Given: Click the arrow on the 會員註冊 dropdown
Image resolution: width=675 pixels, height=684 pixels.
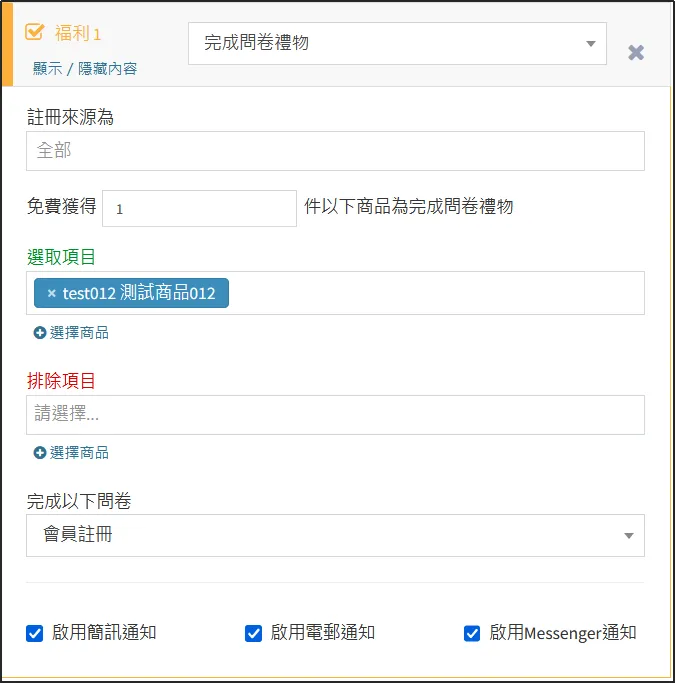Looking at the screenshot, I should tap(628, 536).
